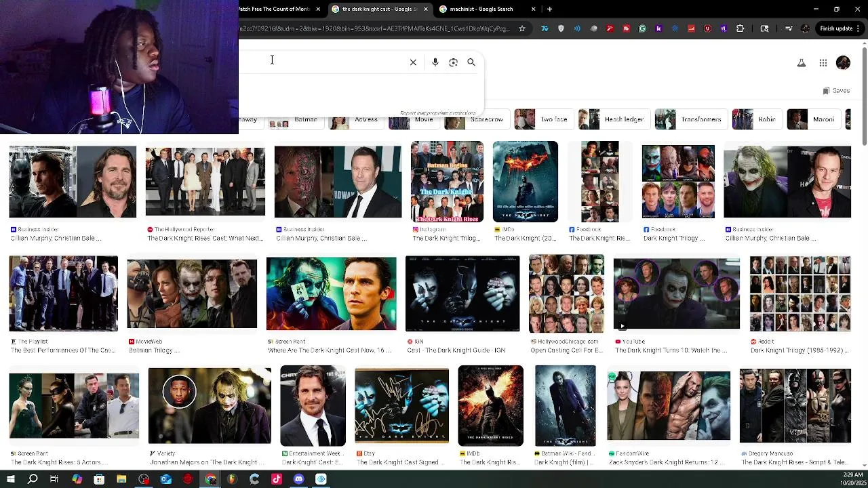Click inside the Google search input field
868x488 pixels.
pos(322,62)
